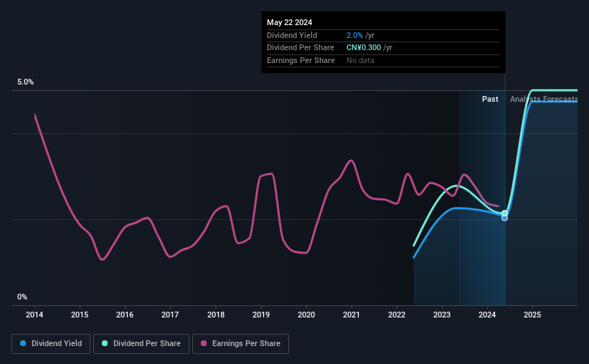Viewport: 589px width, 364px height.
Task: Click the 2022 x-axis label
Action: click(x=397, y=315)
